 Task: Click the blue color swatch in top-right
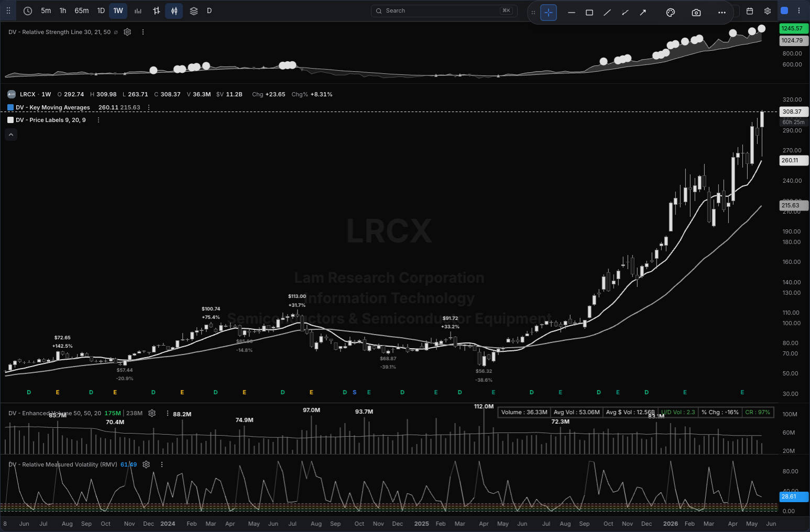click(784, 10)
